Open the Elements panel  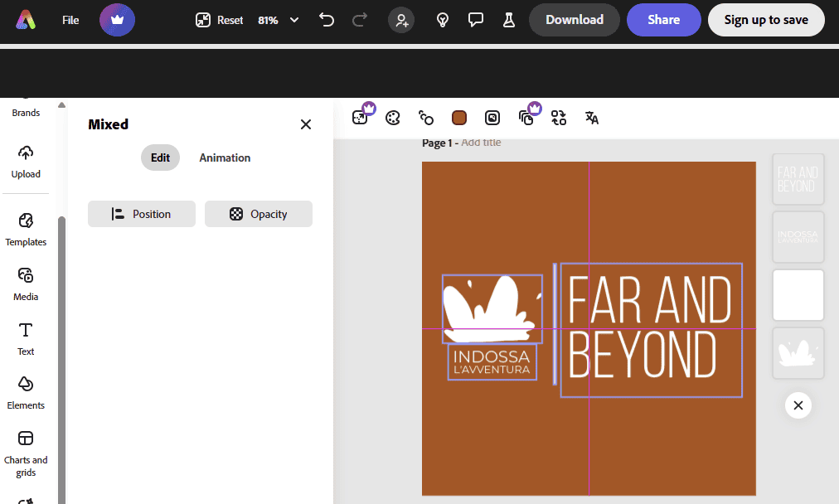[26, 392]
